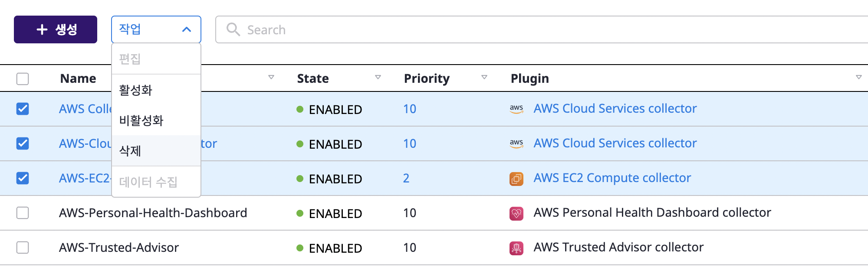Click the AWS icon in second row

click(516, 143)
